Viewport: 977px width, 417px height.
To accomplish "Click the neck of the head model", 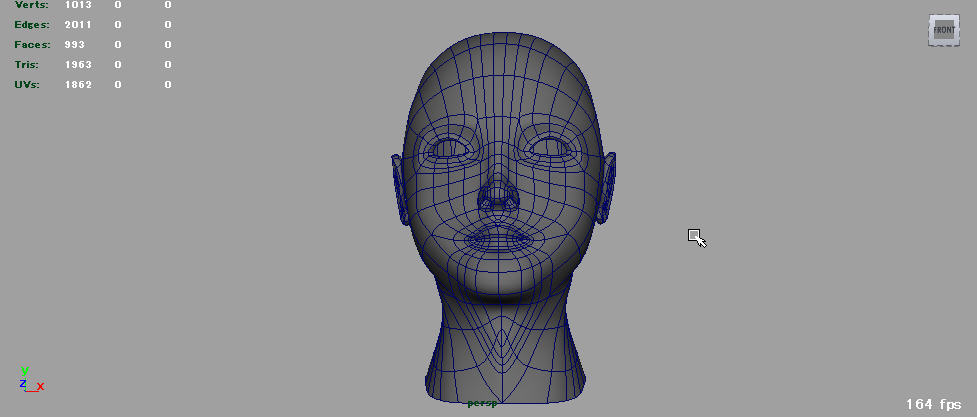I will click(x=505, y=349).
